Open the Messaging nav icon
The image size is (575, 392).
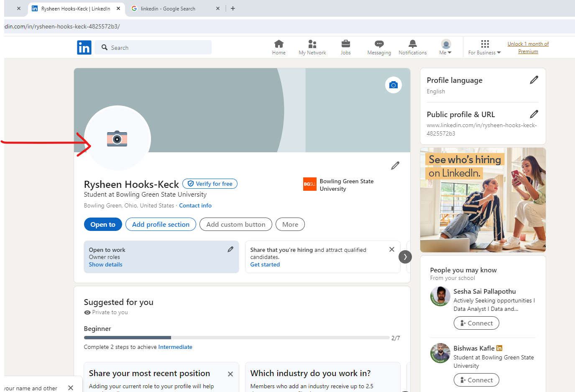[379, 47]
